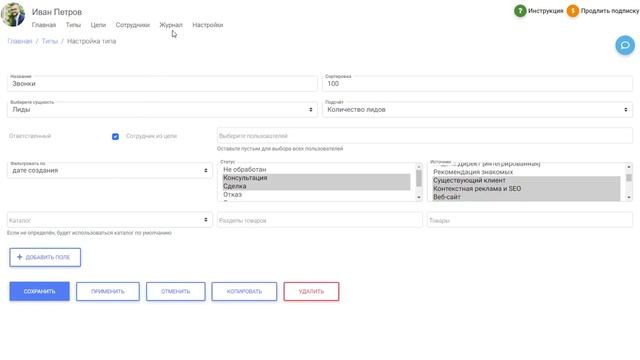Click the Источник list scrollbar thumb

tap(629, 178)
